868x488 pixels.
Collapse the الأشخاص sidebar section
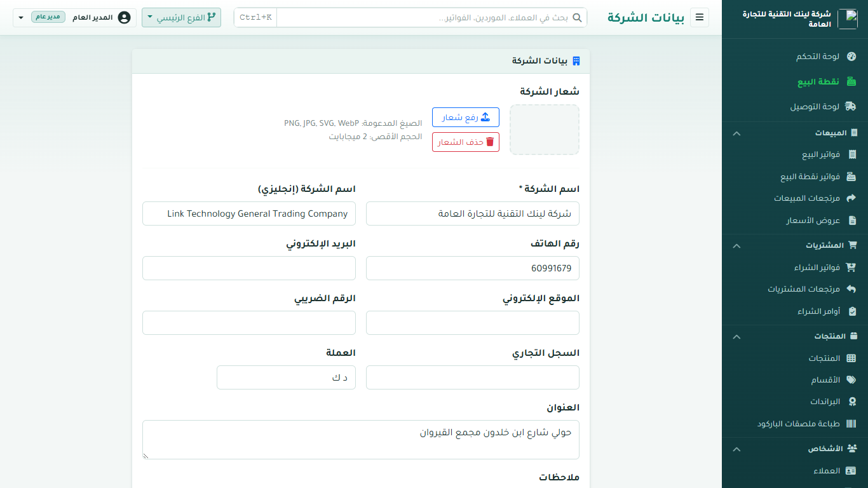pyautogui.click(x=736, y=449)
